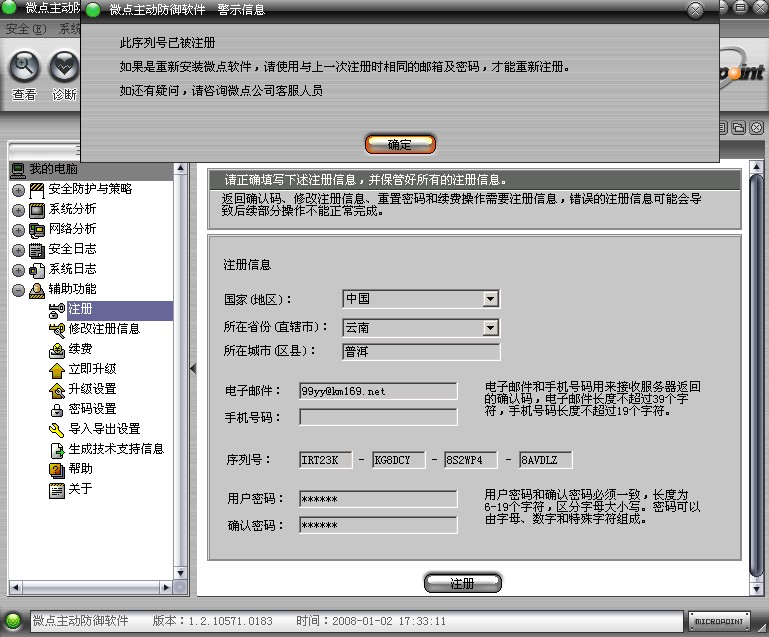Click the 网络分析 icon

pyautogui.click(x=37, y=230)
